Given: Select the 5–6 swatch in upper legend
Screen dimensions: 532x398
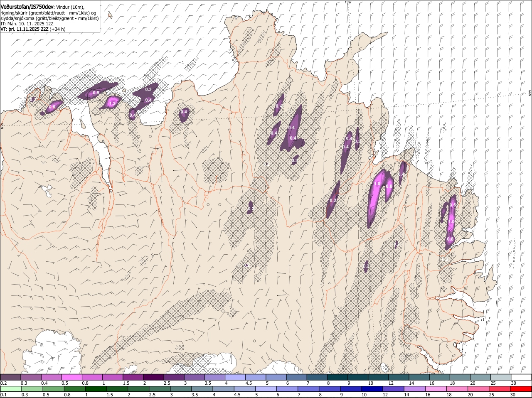Looking at the screenshot, I should [x=276, y=377].
